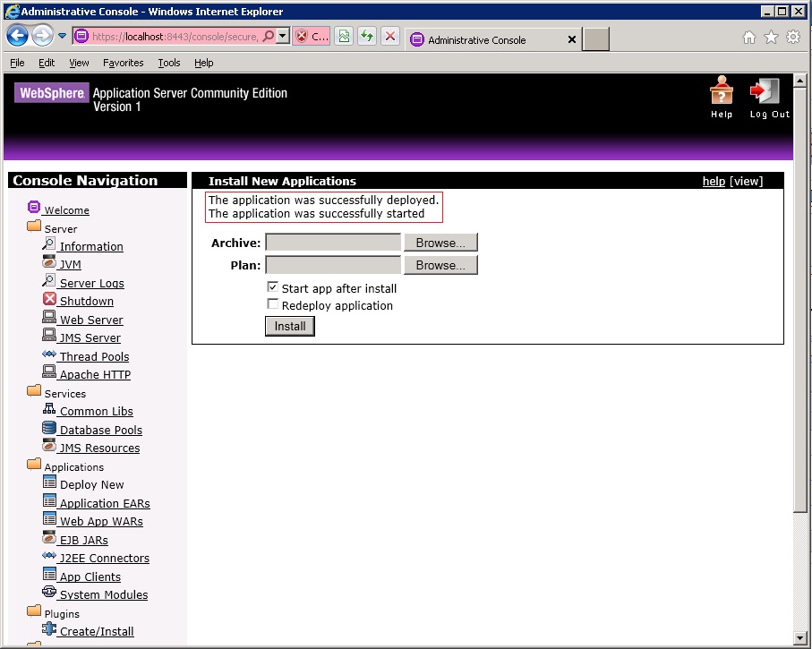Click the certificate error security badge

tap(312, 37)
